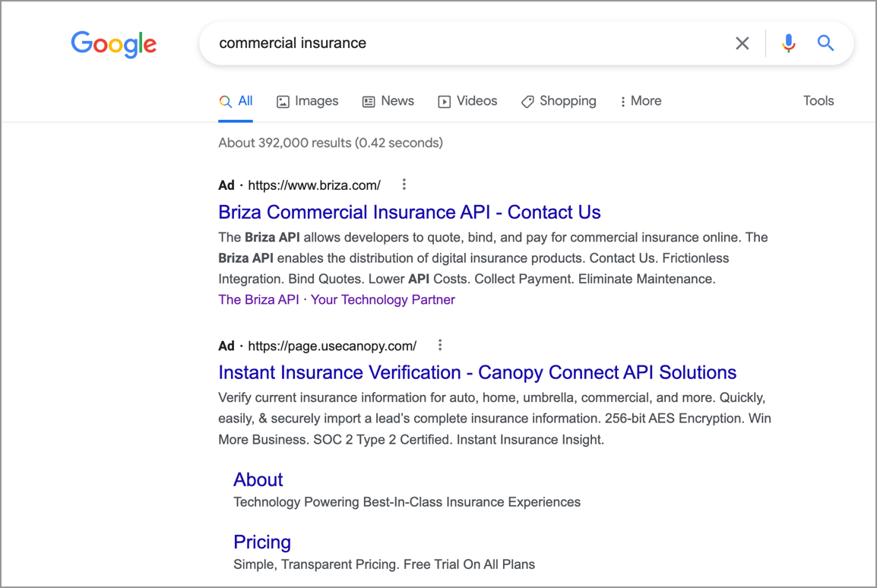This screenshot has height=588, width=877.
Task: Click the Simple, Transparent Pricing description
Action: point(384,564)
